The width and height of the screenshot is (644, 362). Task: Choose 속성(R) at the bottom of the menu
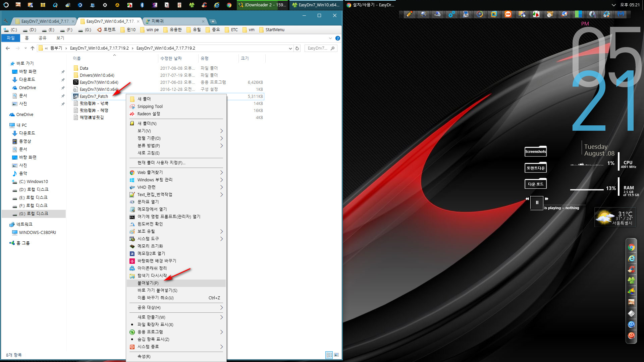[x=176, y=356]
